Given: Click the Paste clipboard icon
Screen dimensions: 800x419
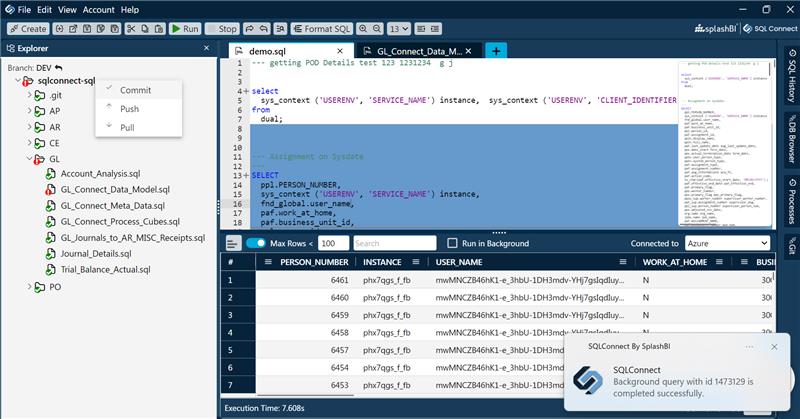Looking at the screenshot, I should [159, 29].
